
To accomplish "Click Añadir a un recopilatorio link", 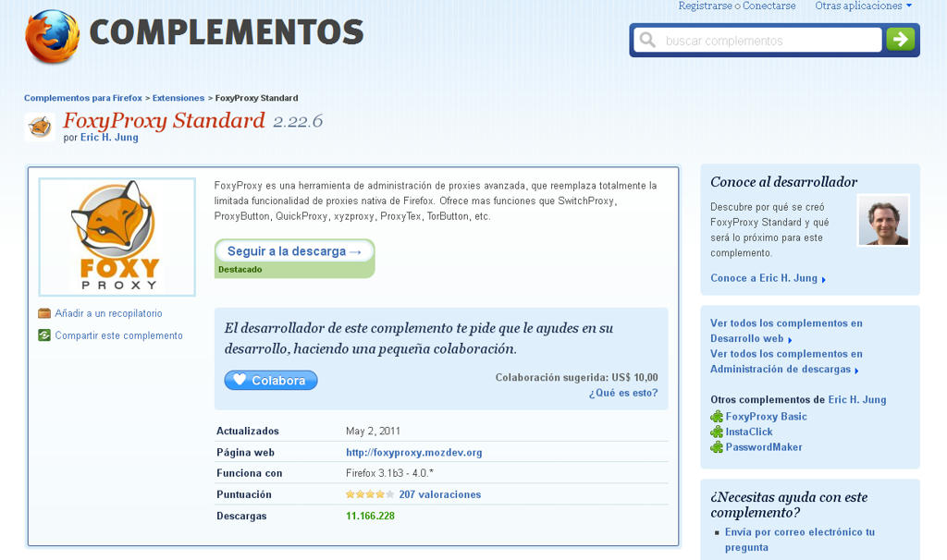I will (x=109, y=313).
